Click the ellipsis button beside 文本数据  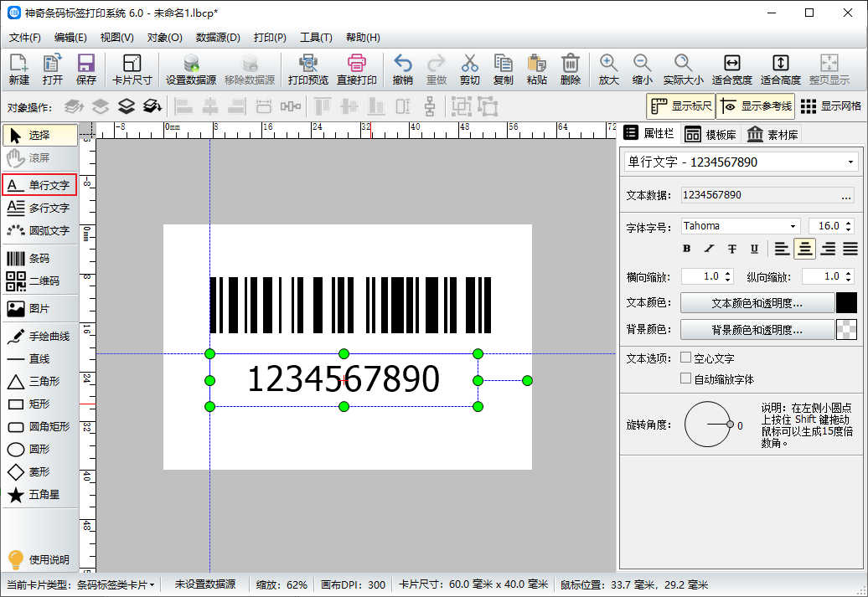(x=846, y=195)
